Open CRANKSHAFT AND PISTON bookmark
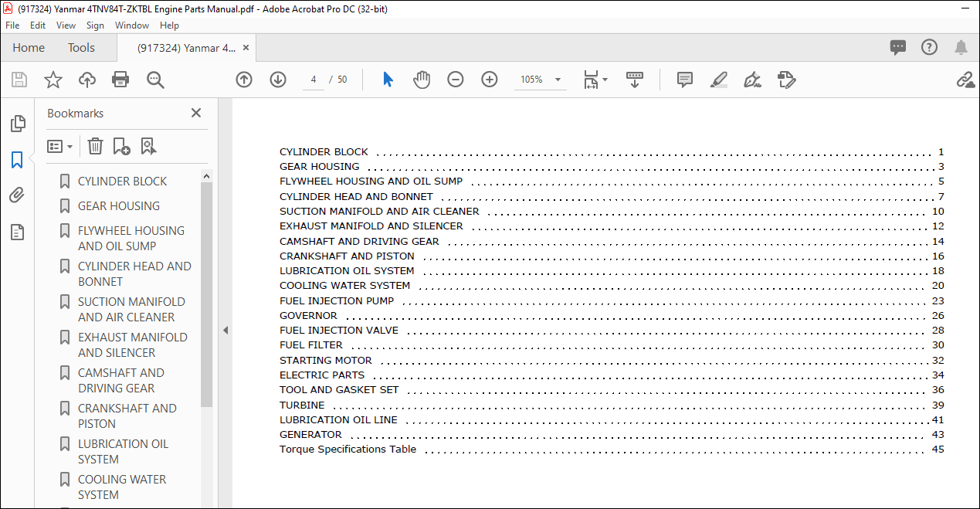Image resolution: width=980 pixels, height=509 pixels. [127, 416]
